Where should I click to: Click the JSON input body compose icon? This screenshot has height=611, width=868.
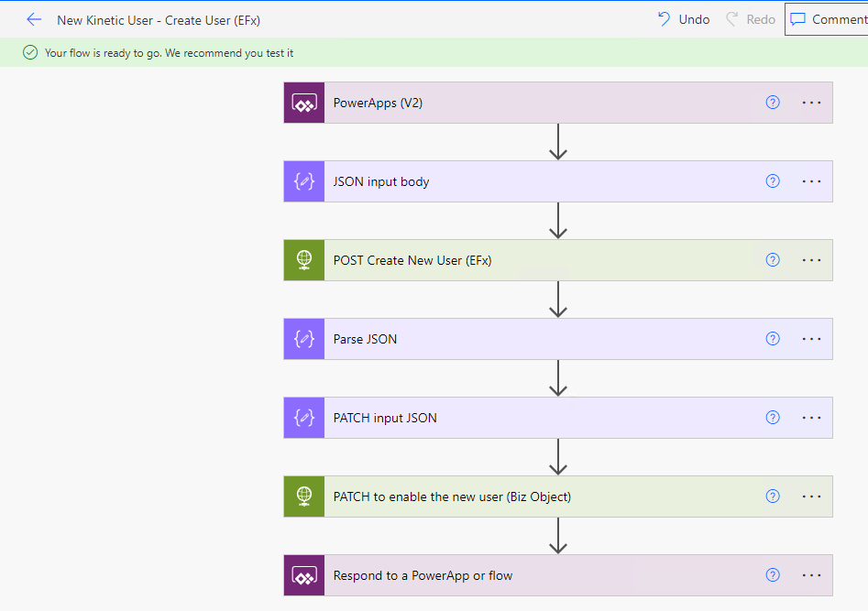304,181
